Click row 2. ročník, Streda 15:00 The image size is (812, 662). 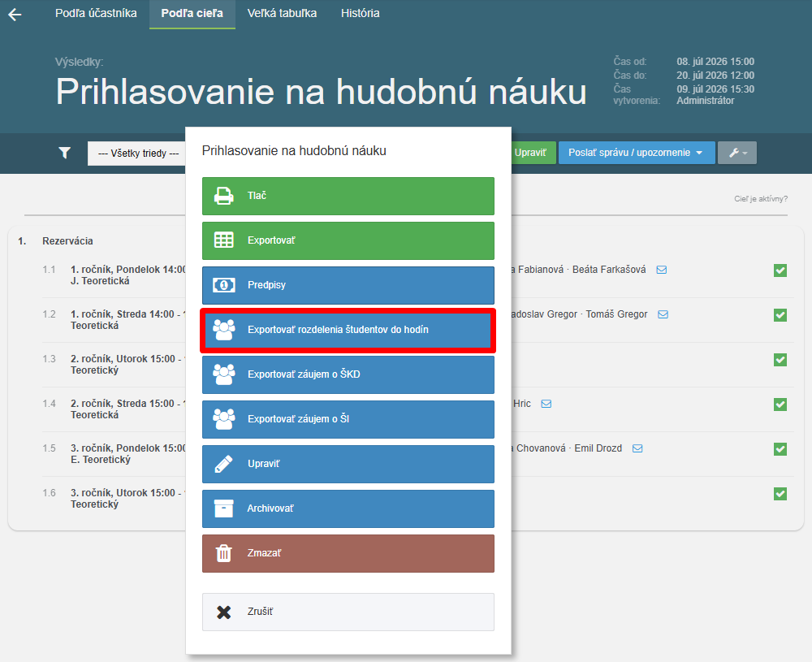pyautogui.click(x=128, y=409)
